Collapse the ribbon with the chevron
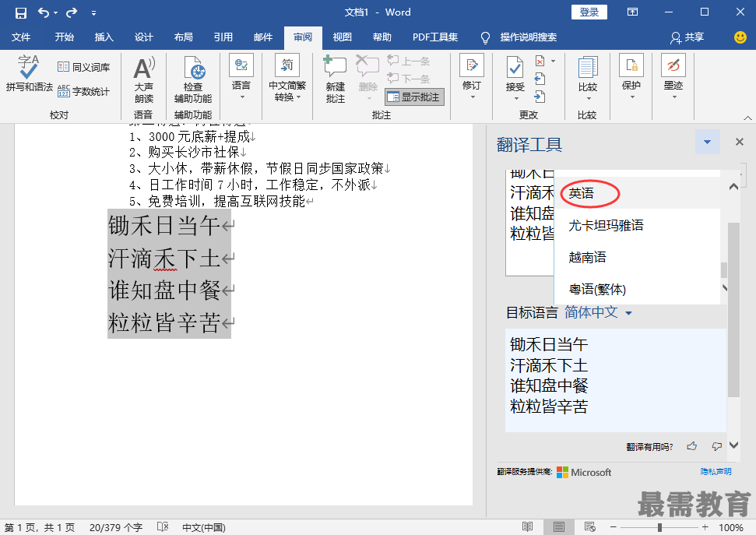Screen dimensions: 756x535 pos(747,118)
